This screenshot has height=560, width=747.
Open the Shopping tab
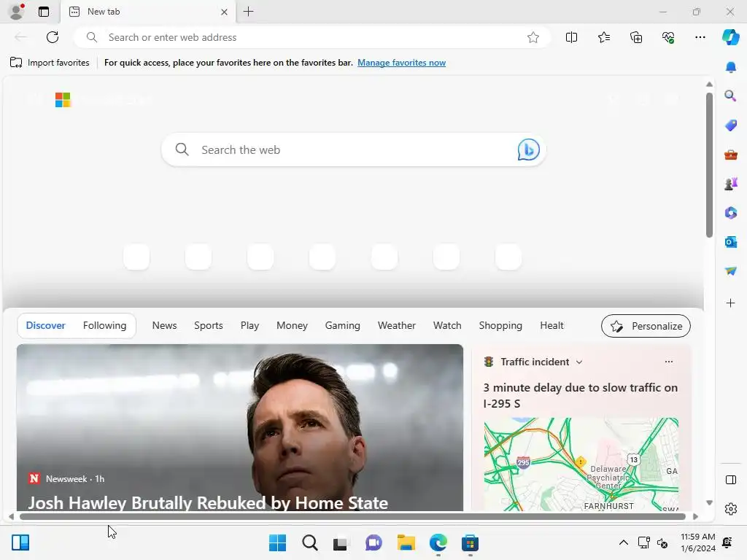[500, 326]
